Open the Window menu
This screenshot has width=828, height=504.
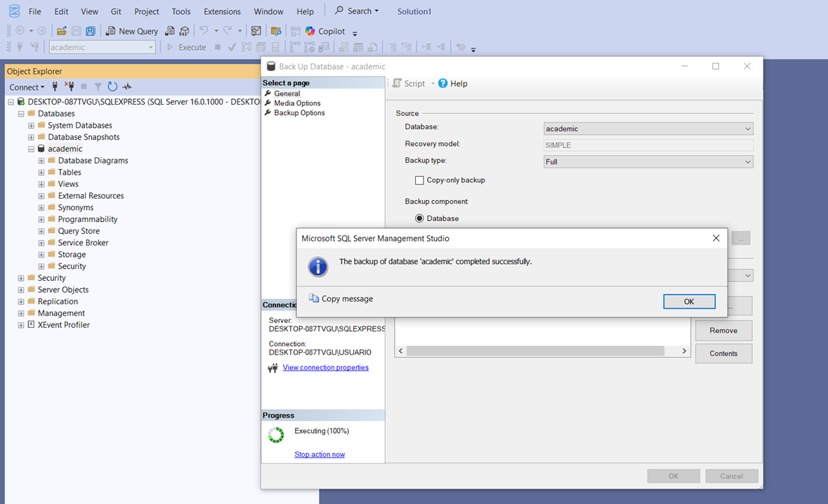point(269,11)
